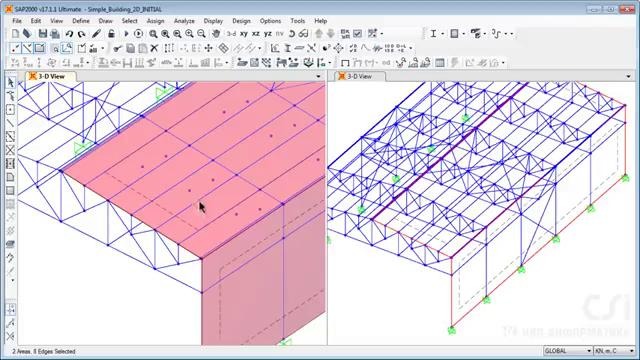Click the Undo arrow icon

pyautogui.click(x=69, y=34)
